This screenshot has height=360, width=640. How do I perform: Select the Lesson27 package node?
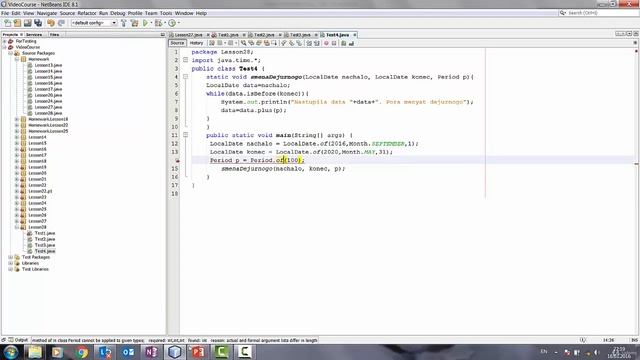(37, 221)
